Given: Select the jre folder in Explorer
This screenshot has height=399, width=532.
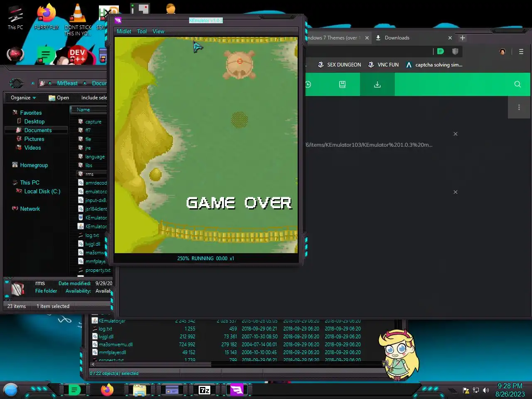Looking at the screenshot, I should pos(87,148).
